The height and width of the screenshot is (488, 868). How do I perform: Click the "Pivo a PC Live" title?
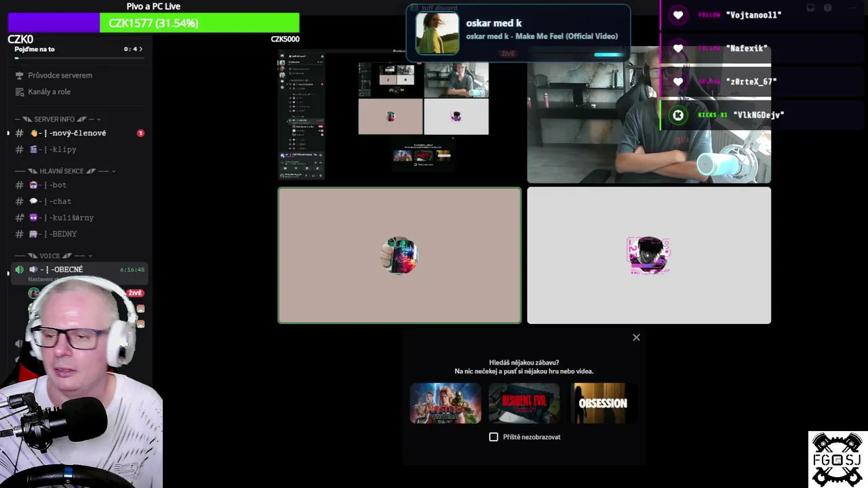(153, 6)
